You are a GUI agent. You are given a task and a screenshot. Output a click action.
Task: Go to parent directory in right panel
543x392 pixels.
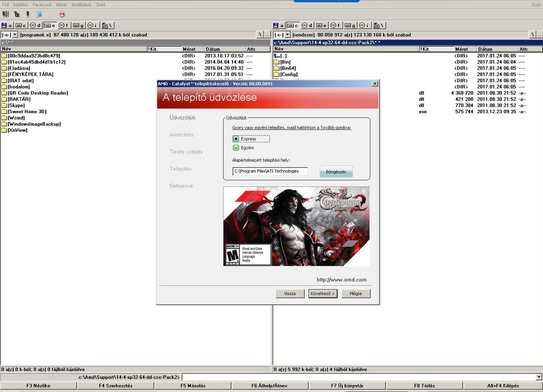coord(539,35)
